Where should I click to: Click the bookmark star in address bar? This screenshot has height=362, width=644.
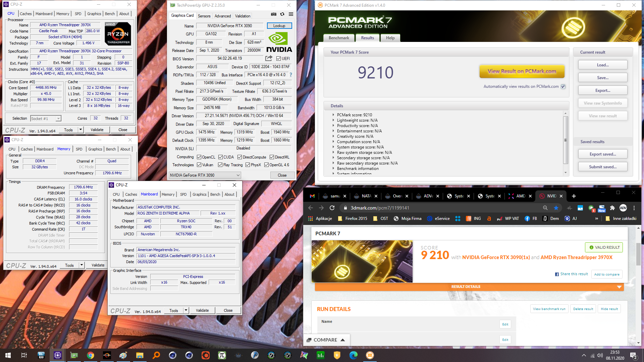pos(556,208)
